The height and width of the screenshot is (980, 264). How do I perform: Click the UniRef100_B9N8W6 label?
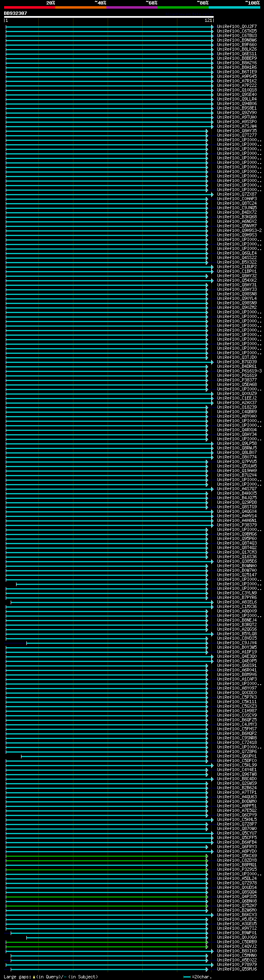(x=237, y=40)
